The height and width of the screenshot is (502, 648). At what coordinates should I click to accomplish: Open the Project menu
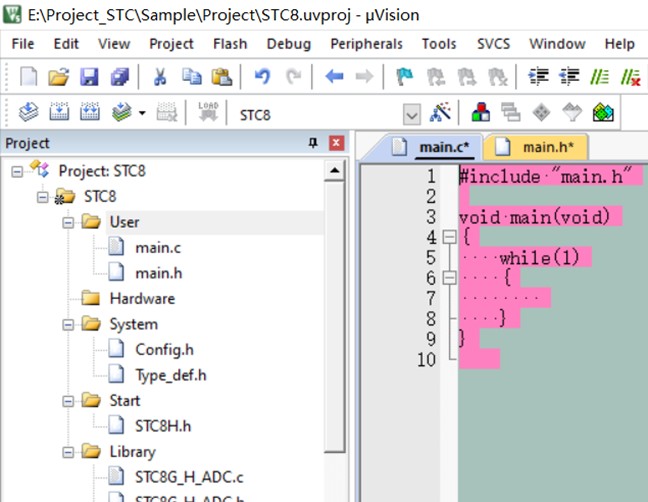click(171, 43)
